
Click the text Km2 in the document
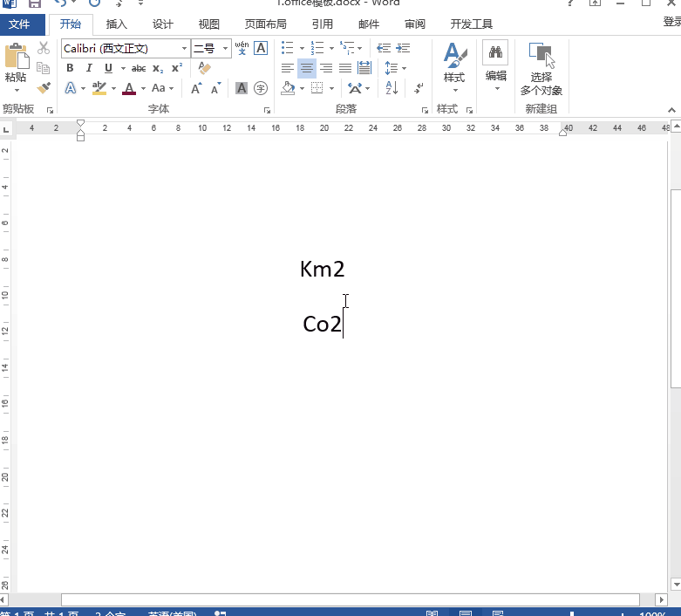coord(322,269)
